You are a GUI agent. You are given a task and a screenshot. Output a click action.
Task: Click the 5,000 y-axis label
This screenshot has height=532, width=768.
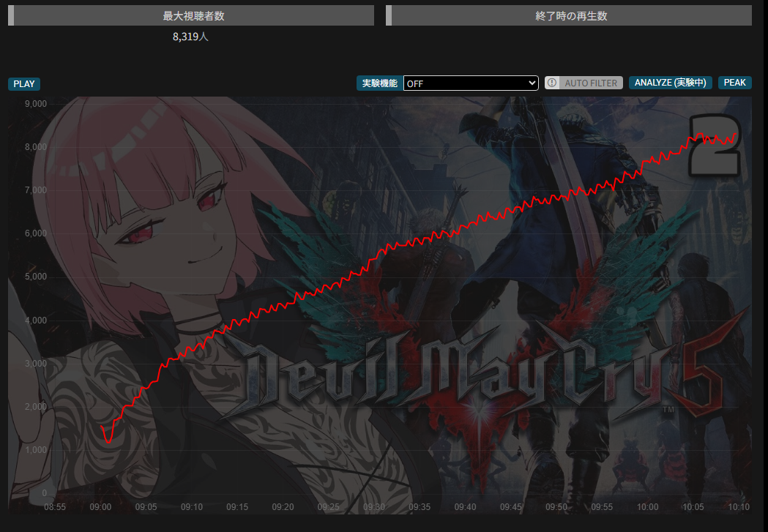tap(36, 277)
